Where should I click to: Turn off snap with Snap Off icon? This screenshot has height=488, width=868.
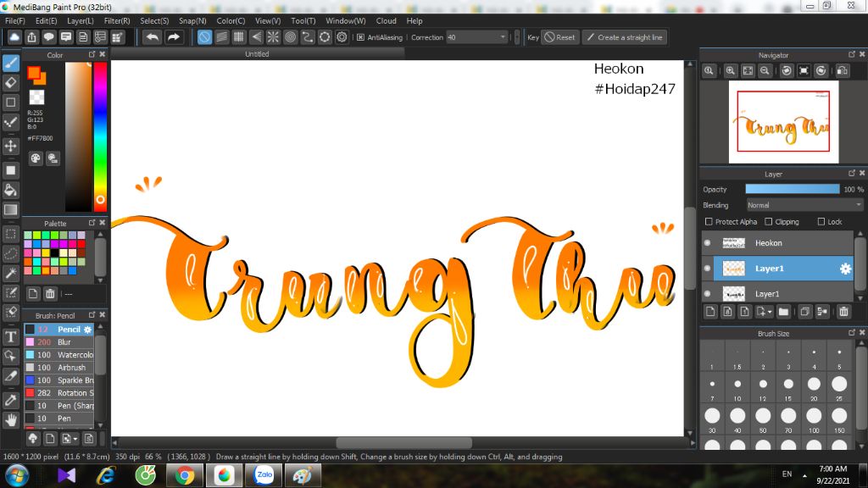(x=204, y=37)
